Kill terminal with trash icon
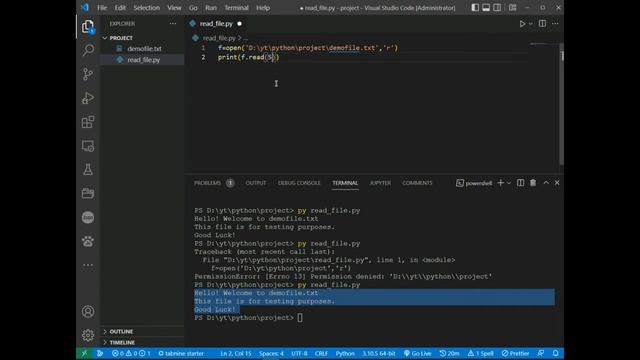The width and height of the screenshot is (640, 360). pyautogui.click(x=533, y=183)
